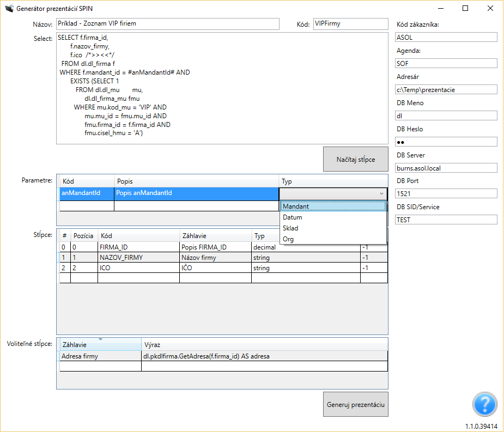Click DB Server field with burns.asol.local
Viewport: 504px width, 432px height.
446,168
